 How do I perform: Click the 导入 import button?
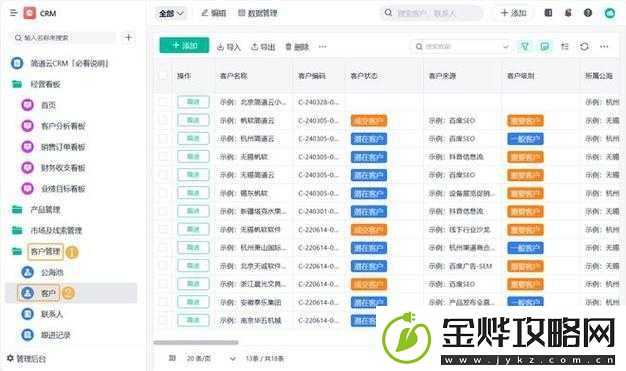[229, 47]
